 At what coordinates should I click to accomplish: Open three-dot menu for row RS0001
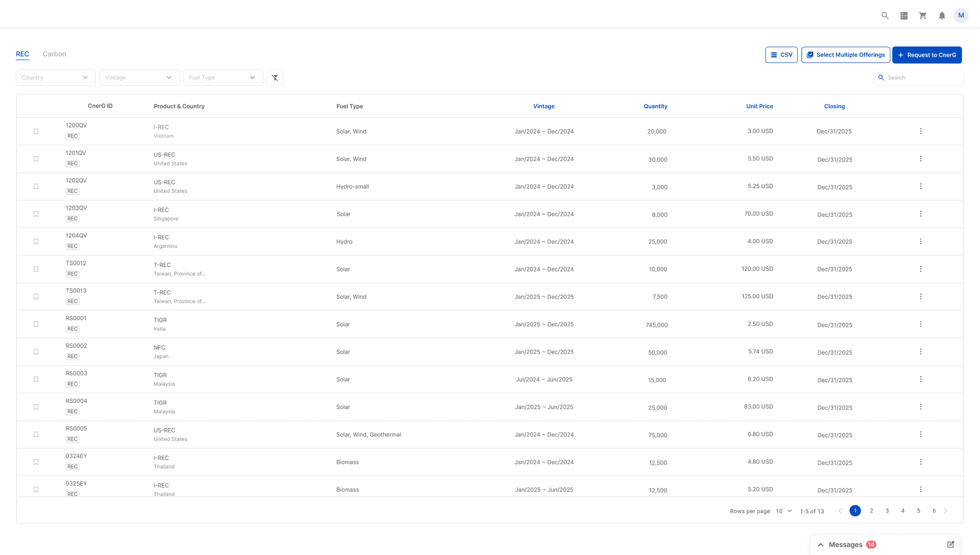[921, 324]
